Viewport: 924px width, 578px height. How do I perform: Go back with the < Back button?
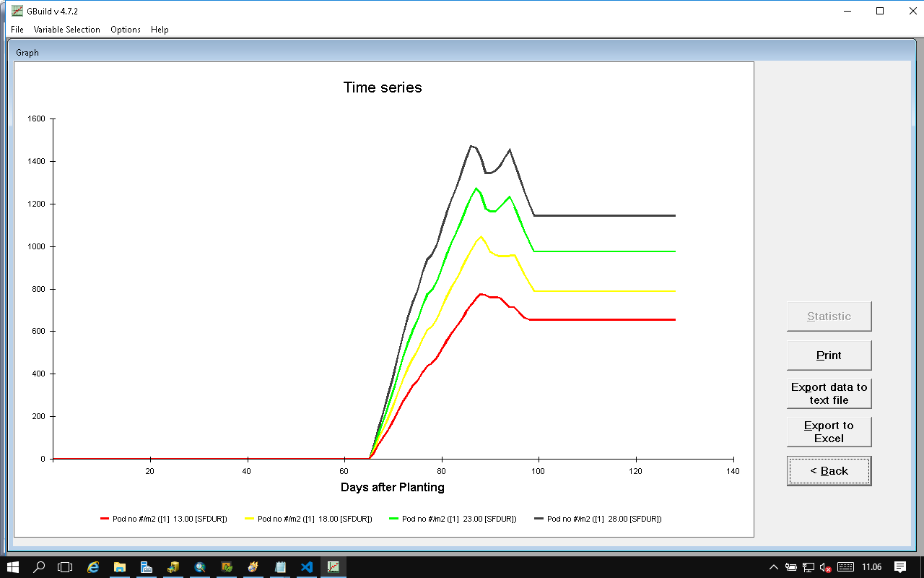(x=829, y=471)
